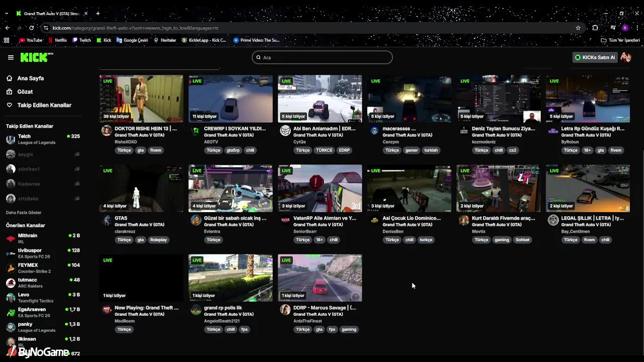This screenshot has width=644, height=362.
Task: Open the kozmodeniz channel avatar
Action: pyautogui.click(x=464, y=131)
